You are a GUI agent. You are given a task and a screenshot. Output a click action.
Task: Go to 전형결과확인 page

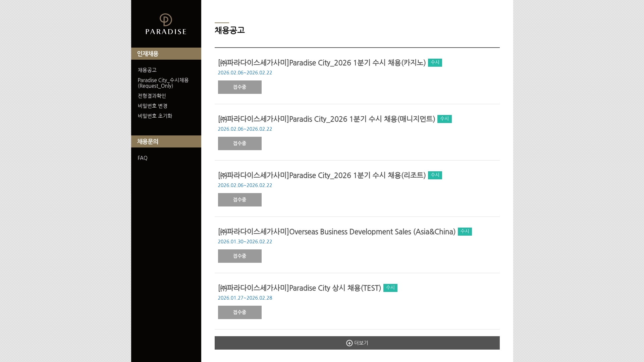(152, 96)
